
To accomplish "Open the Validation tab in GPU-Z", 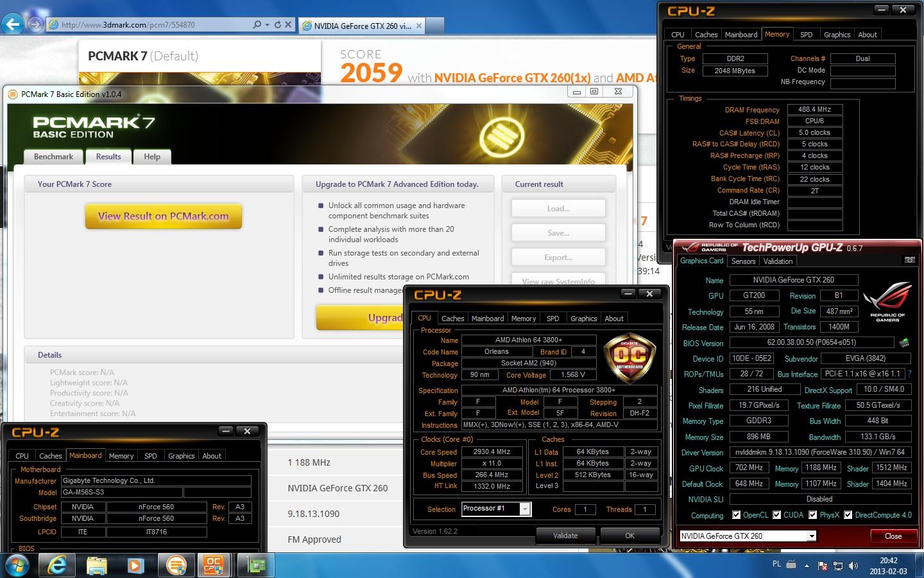I will (778, 261).
